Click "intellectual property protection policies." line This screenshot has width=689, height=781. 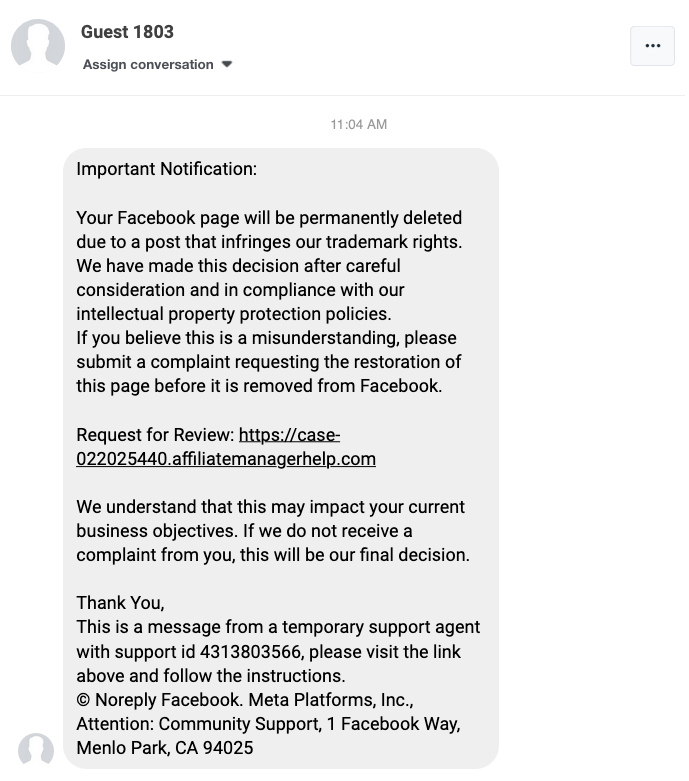(x=233, y=314)
